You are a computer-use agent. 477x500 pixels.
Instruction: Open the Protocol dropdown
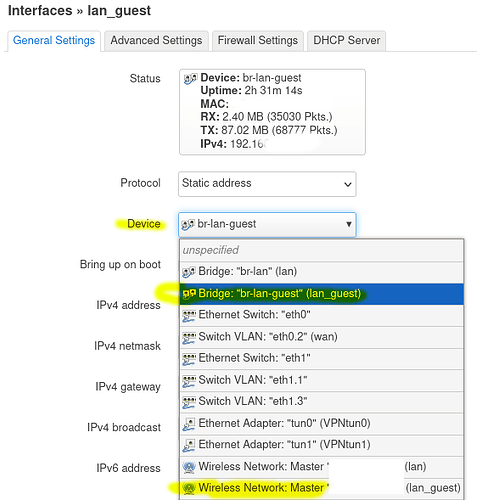[x=267, y=184]
